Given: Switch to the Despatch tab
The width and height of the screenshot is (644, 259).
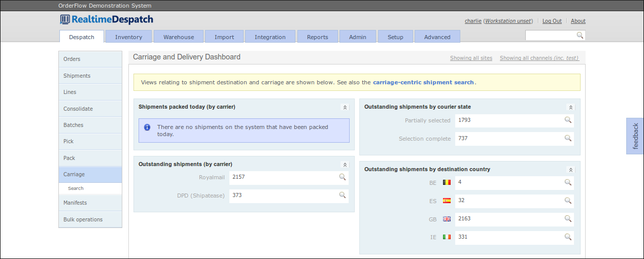Looking at the screenshot, I should [82, 37].
